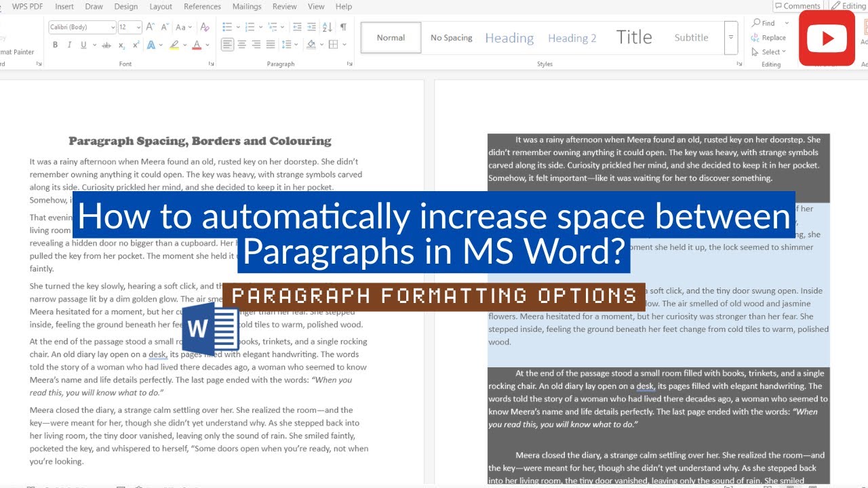The image size is (868, 488).
Task: Open the Layout tab
Action: [x=161, y=6]
